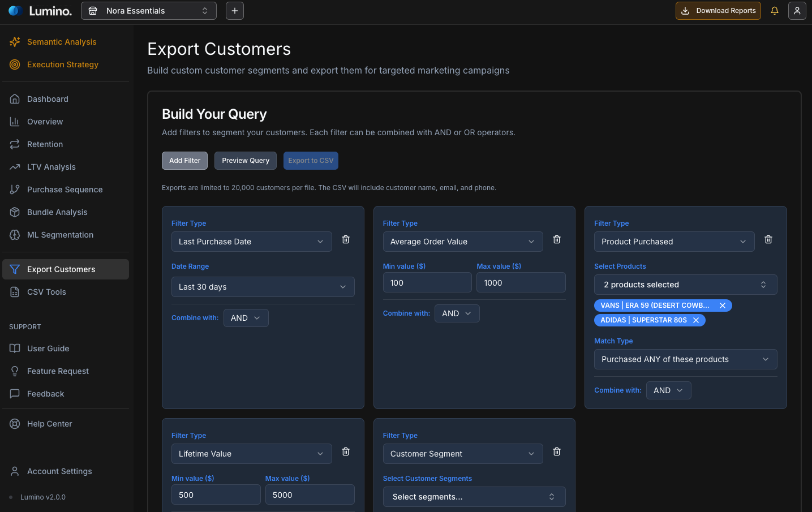
Task: Click the Purchase Sequence icon
Action: (15, 190)
